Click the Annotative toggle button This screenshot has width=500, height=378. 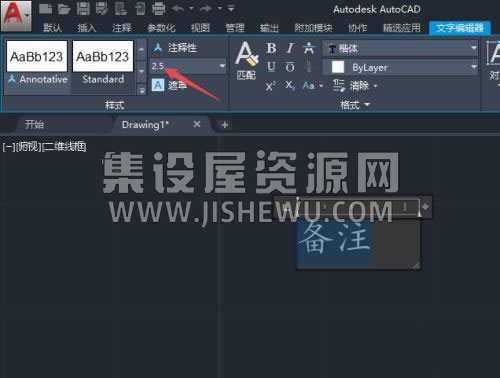coord(175,48)
